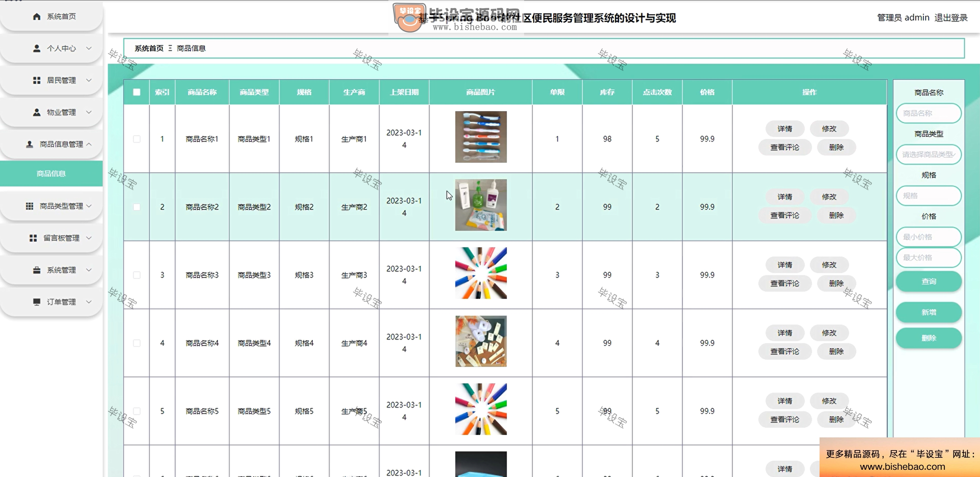The image size is (980, 477).
Task: Click the 价格 column header
Action: pyautogui.click(x=707, y=92)
